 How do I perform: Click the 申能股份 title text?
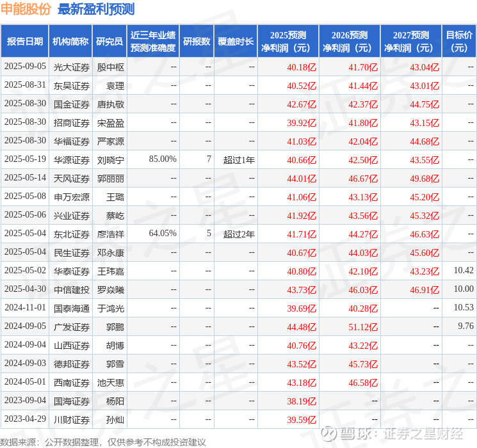click(x=26, y=9)
